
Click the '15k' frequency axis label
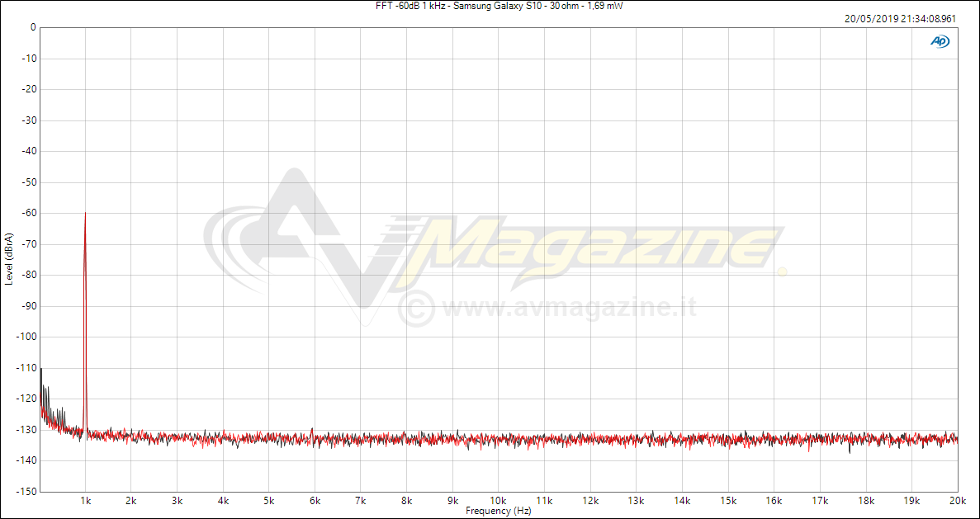click(x=728, y=501)
